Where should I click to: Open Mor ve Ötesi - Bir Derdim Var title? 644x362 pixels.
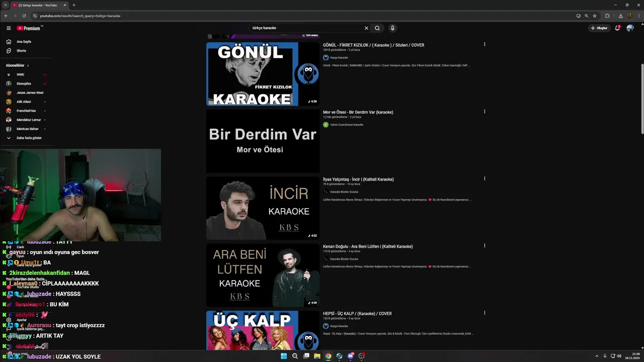[x=358, y=112]
